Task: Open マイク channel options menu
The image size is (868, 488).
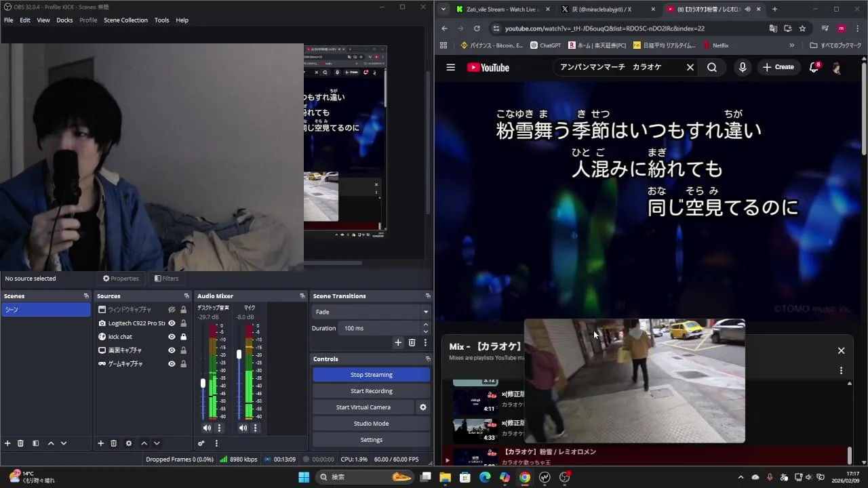Action: coord(256,428)
